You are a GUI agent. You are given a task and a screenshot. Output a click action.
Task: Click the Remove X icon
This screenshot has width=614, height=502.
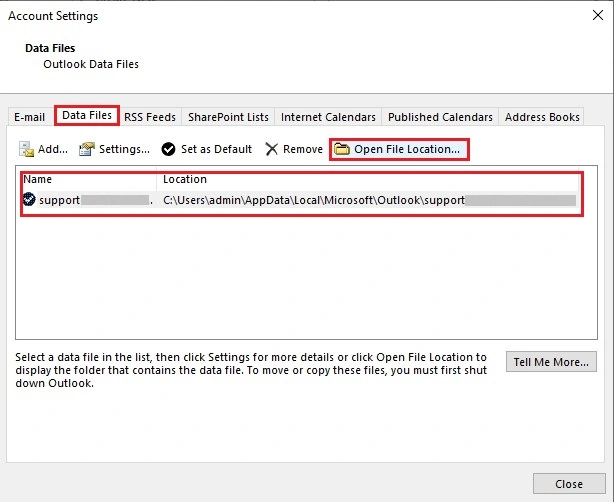[x=272, y=149]
